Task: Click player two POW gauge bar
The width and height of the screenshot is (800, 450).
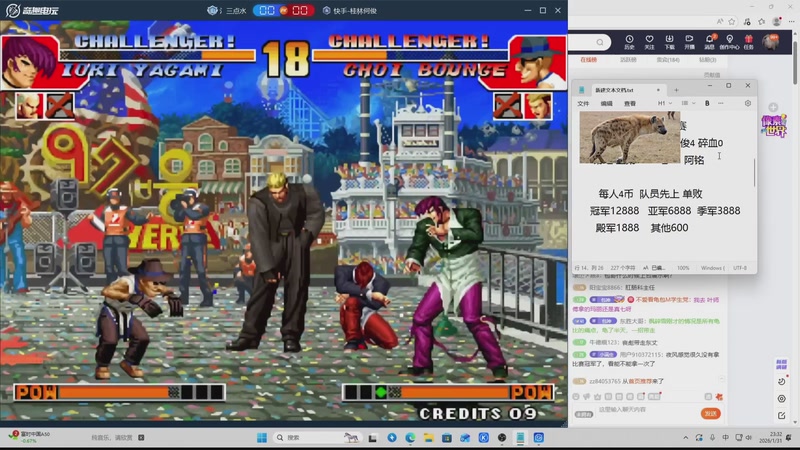Action: click(x=448, y=392)
